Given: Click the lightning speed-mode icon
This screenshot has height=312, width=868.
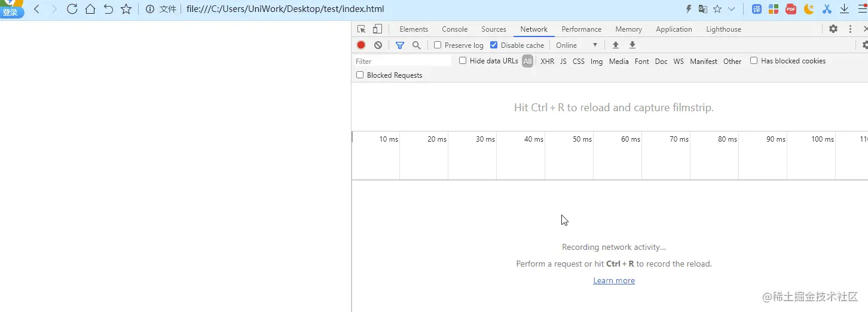Looking at the screenshot, I should (x=689, y=9).
